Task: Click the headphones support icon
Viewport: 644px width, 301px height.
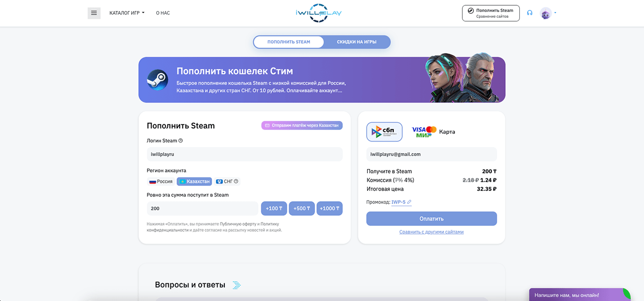Action: point(529,12)
